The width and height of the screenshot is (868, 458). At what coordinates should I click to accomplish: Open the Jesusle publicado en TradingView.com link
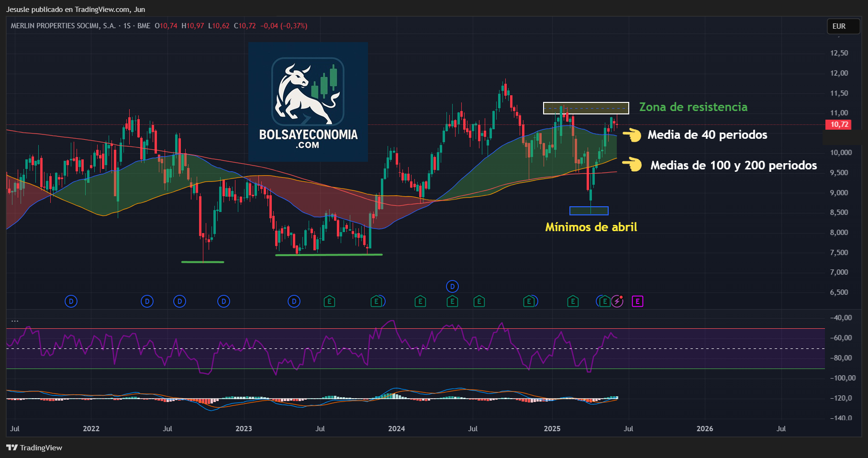pyautogui.click(x=76, y=9)
